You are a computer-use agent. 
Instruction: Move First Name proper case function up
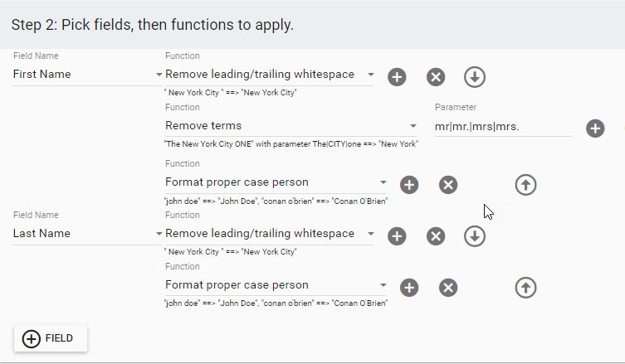tap(525, 185)
